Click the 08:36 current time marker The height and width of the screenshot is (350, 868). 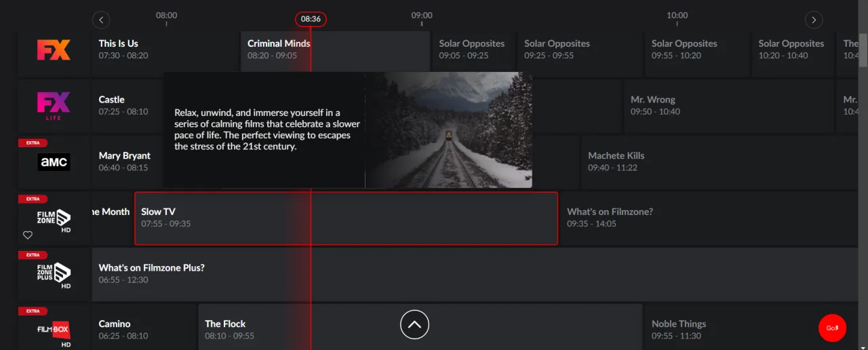pos(311,19)
